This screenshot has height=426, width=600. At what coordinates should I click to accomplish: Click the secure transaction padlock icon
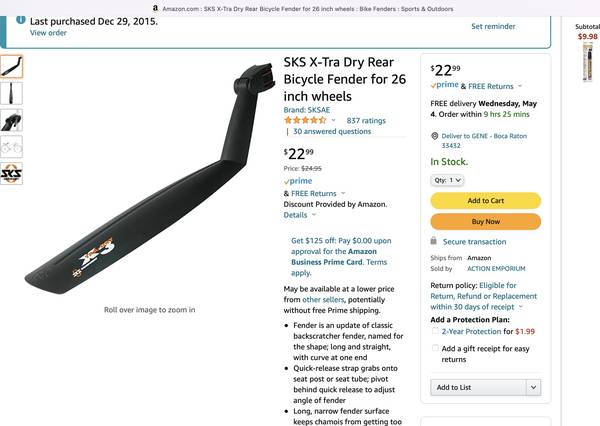coord(434,241)
